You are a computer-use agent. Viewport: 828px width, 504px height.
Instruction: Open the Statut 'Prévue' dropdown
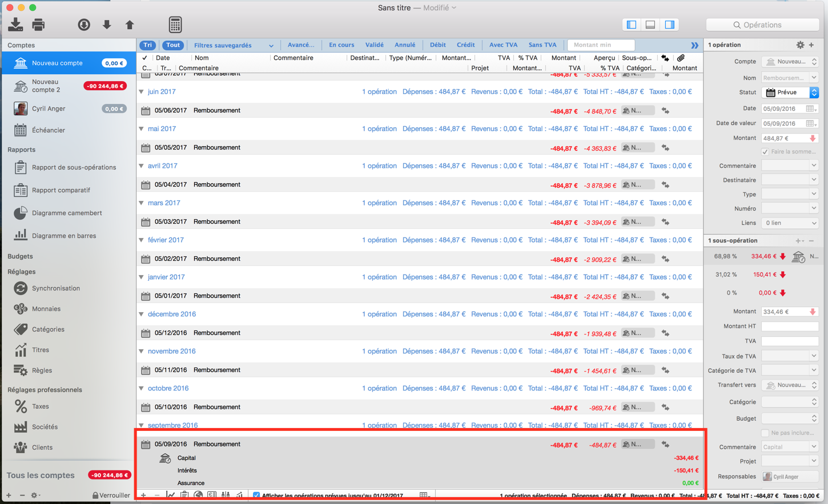pos(791,92)
